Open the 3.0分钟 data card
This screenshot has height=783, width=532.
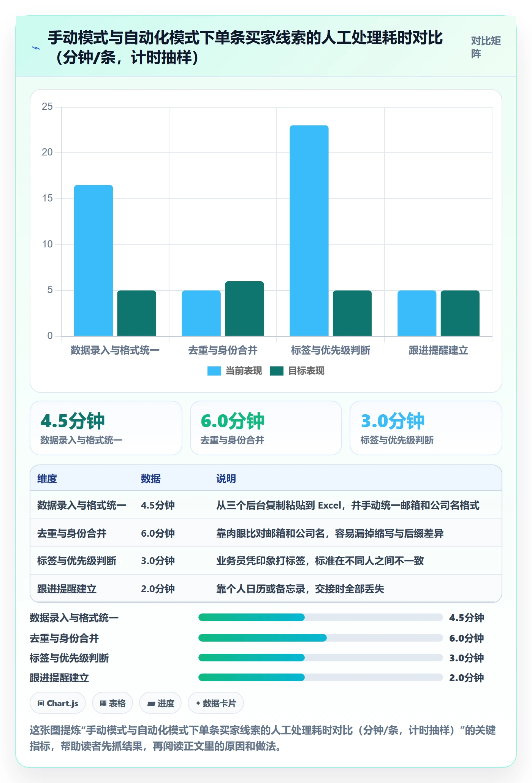(426, 428)
